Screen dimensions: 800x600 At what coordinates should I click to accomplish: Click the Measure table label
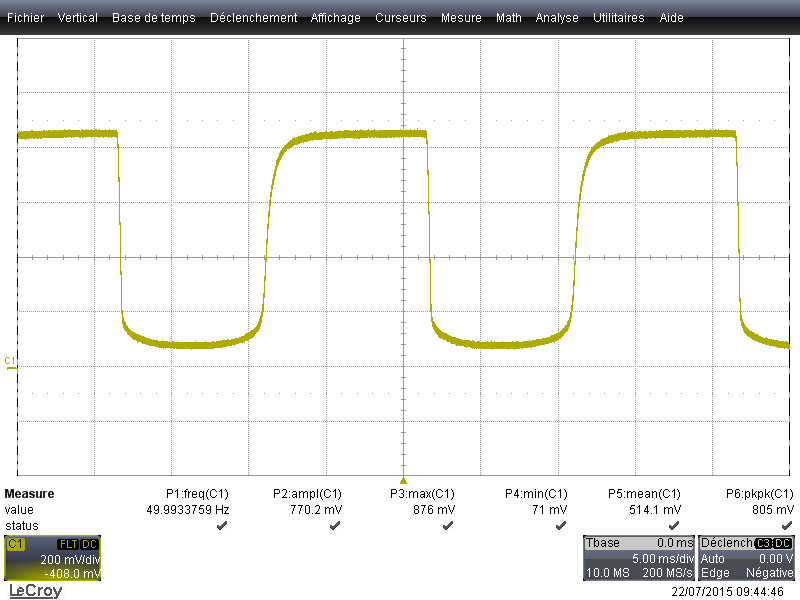[30, 494]
